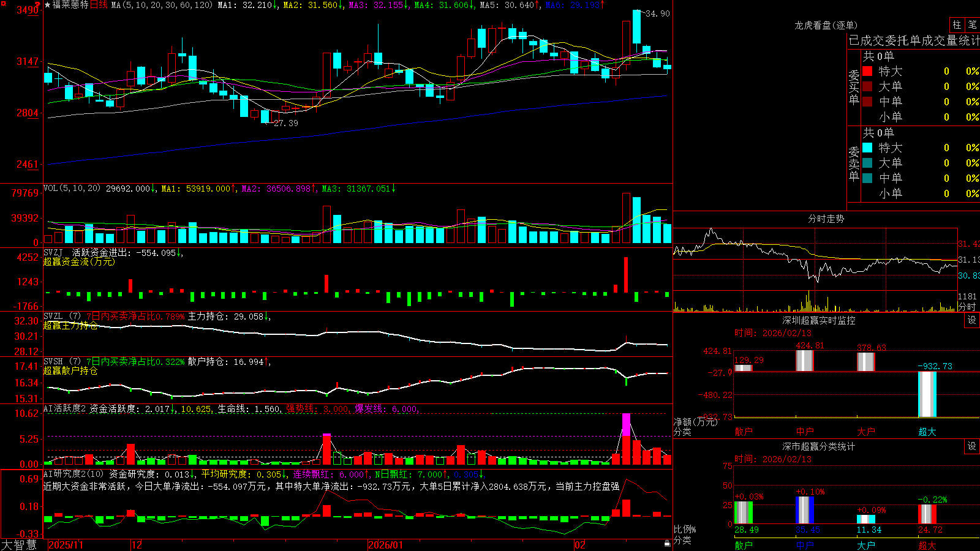Click the VOL(5,10,20) indicator label
Image resolution: width=980 pixels, height=551 pixels.
pos(72,189)
